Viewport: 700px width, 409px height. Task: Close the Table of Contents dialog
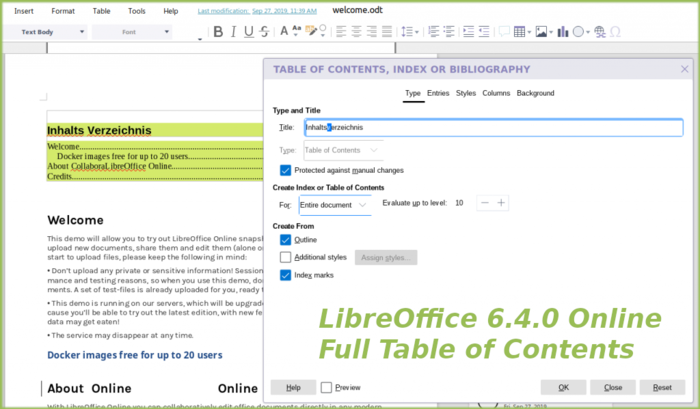tap(684, 69)
